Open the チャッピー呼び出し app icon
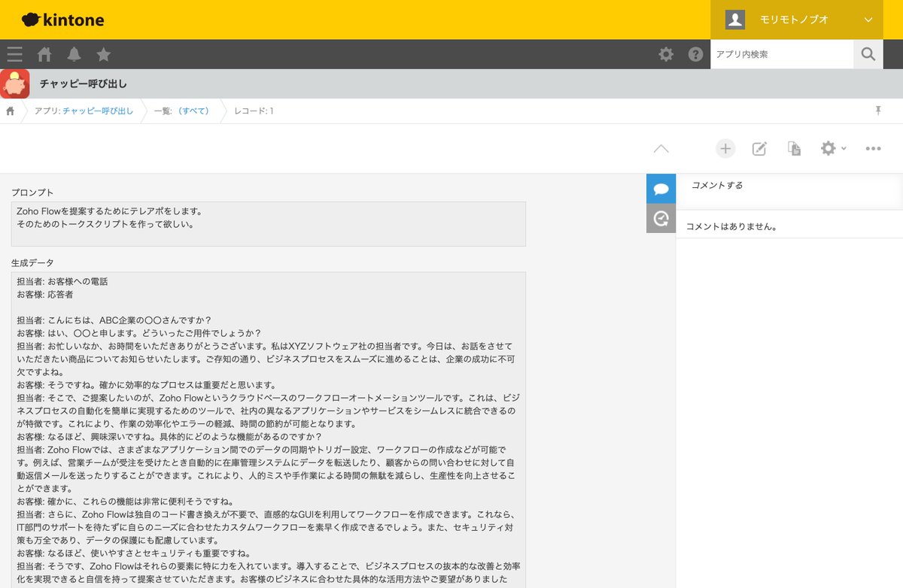This screenshot has height=588, width=903. tap(14, 83)
